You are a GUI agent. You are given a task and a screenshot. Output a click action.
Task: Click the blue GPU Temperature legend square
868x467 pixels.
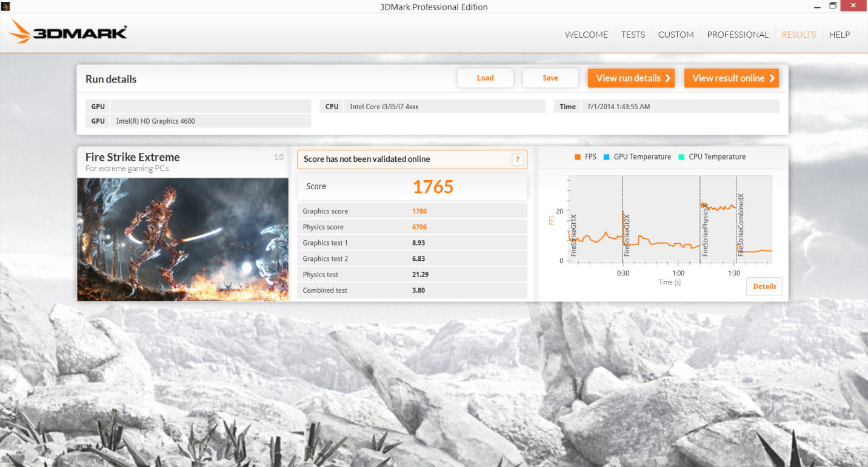(607, 157)
